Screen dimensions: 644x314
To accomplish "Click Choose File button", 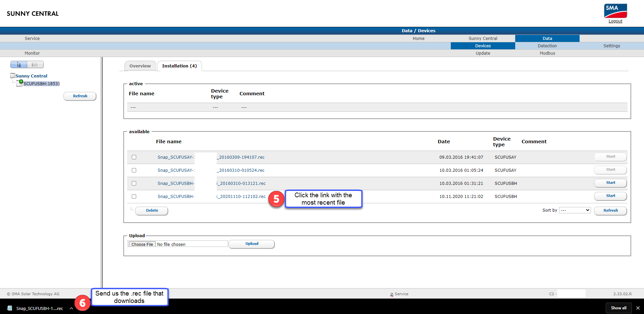I will (x=142, y=244).
